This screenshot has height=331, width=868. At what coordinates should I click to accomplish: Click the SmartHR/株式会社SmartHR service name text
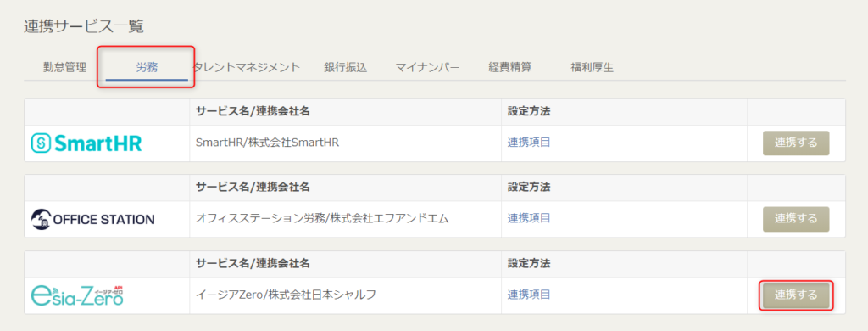[x=267, y=143]
